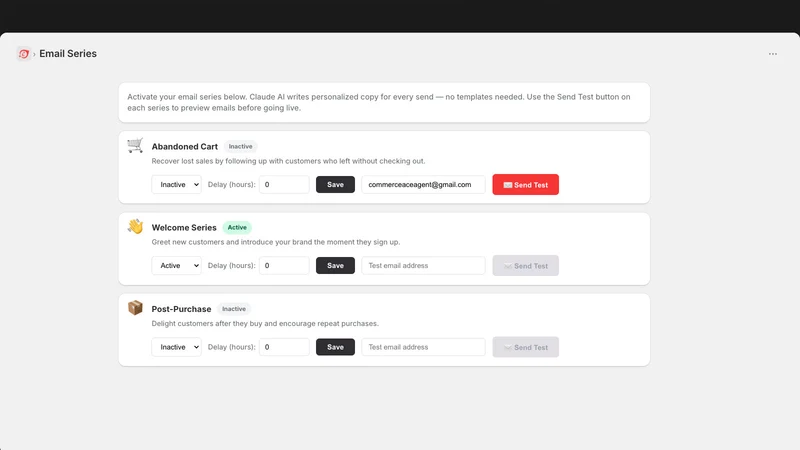Screen dimensions: 800x450
Task: Click the commerceaceagent@gmail.com email field
Action: tap(423, 185)
